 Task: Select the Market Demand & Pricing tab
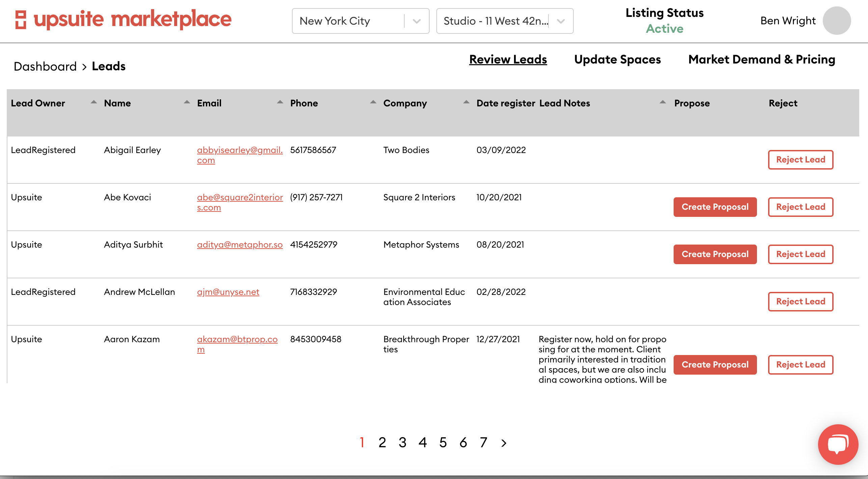click(x=761, y=59)
